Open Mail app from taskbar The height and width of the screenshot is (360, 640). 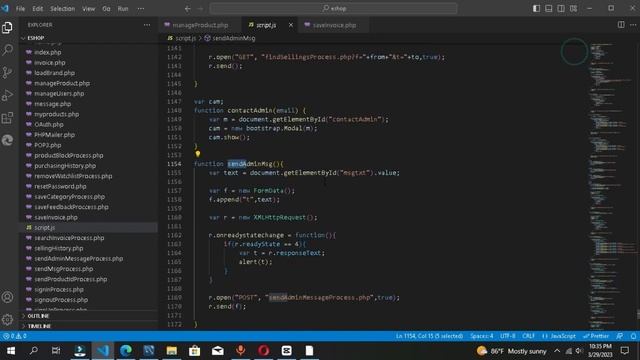(x=218, y=351)
